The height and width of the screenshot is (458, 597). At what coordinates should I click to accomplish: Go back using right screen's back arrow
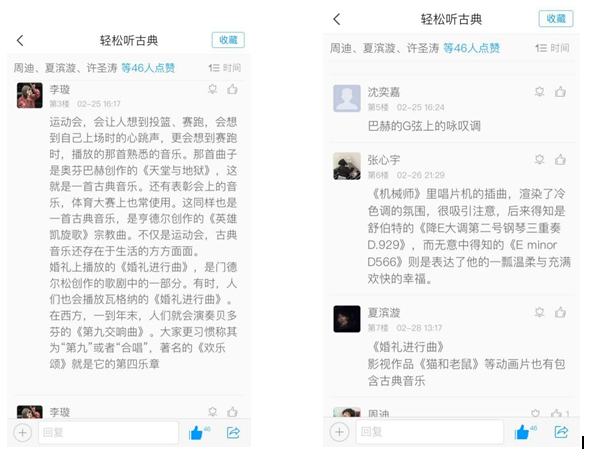(337, 19)
